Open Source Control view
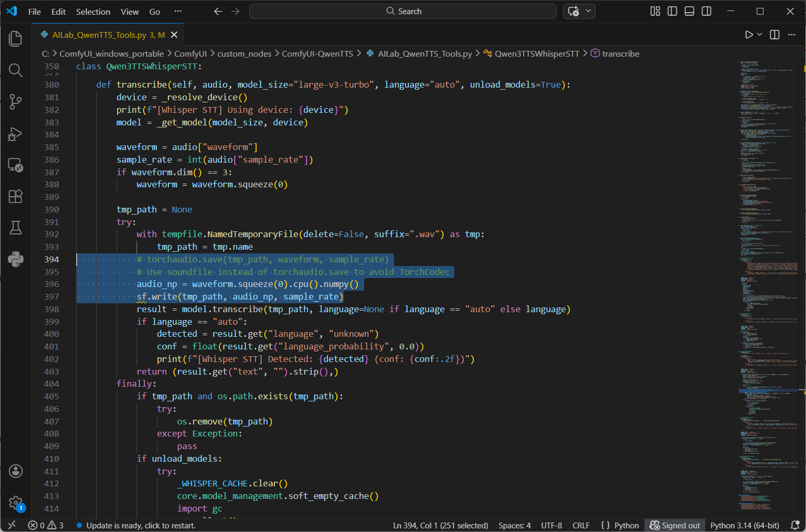The width and height of the screenshot is (806, 532). (16, 102)
